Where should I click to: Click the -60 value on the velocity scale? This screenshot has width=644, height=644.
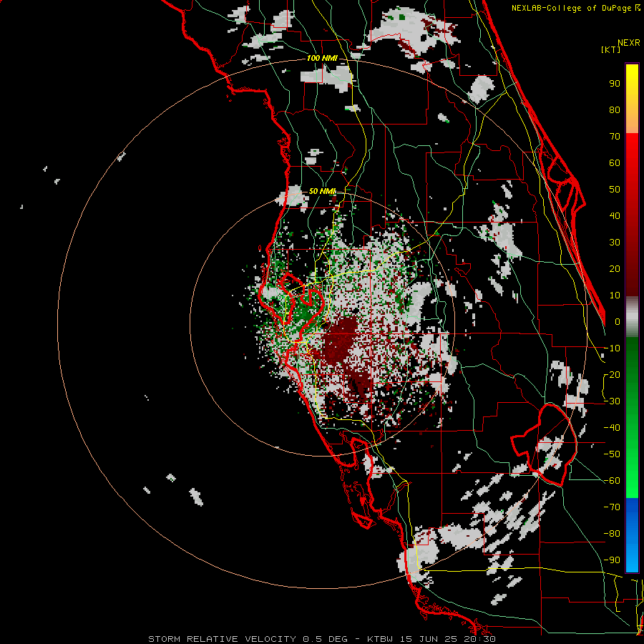coord(612,481)
